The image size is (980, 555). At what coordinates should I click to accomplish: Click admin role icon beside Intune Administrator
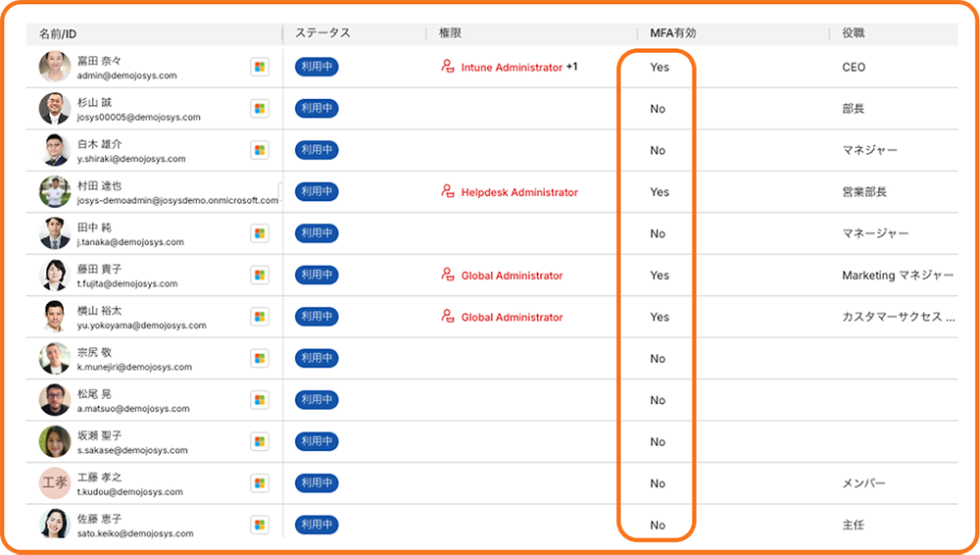448,67
